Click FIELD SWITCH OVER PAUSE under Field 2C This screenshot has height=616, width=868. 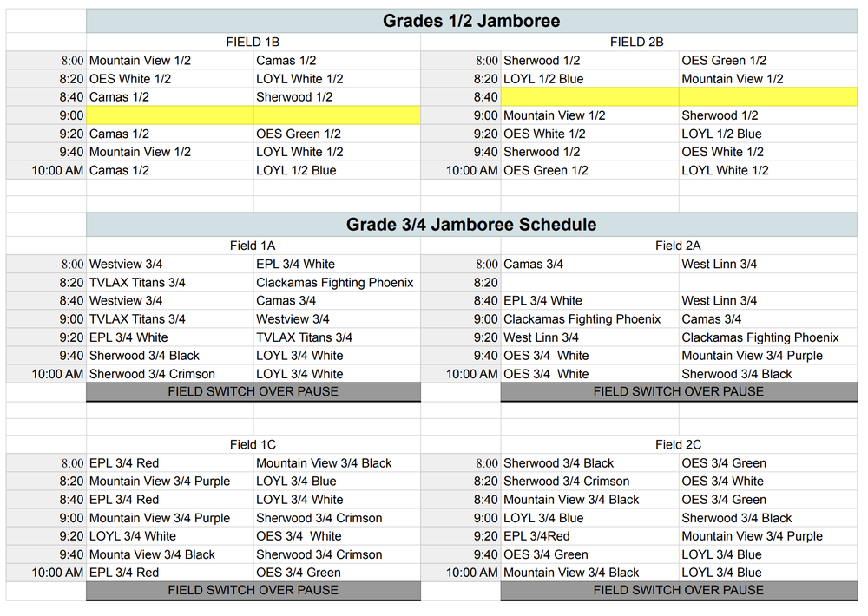(678, 591)
